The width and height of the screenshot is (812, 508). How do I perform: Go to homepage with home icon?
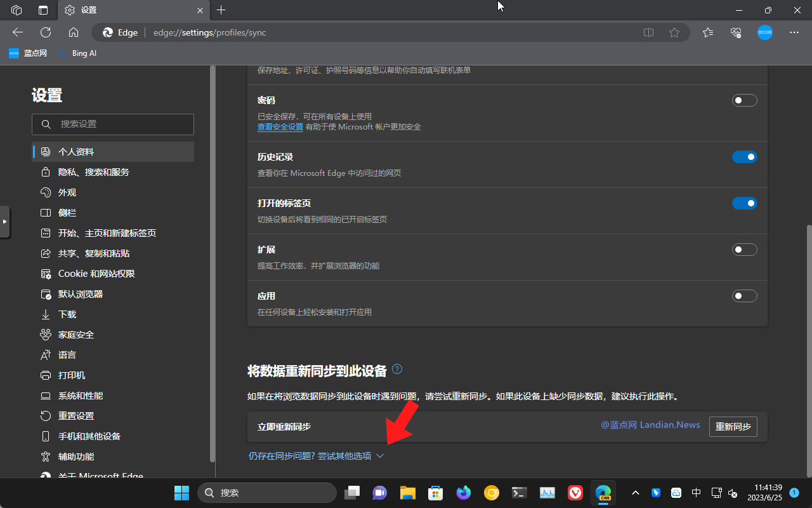click(x=73, y=32)
